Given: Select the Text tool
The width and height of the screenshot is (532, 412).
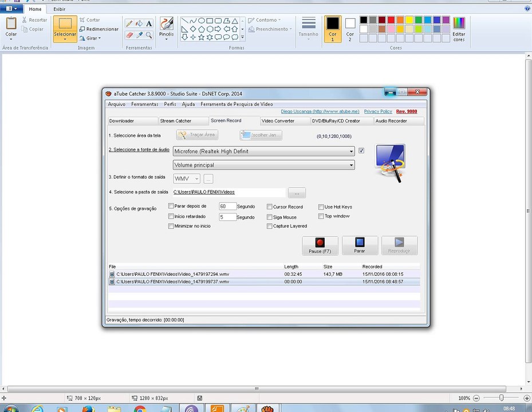Looking at the screenshot, I should 149,23.
